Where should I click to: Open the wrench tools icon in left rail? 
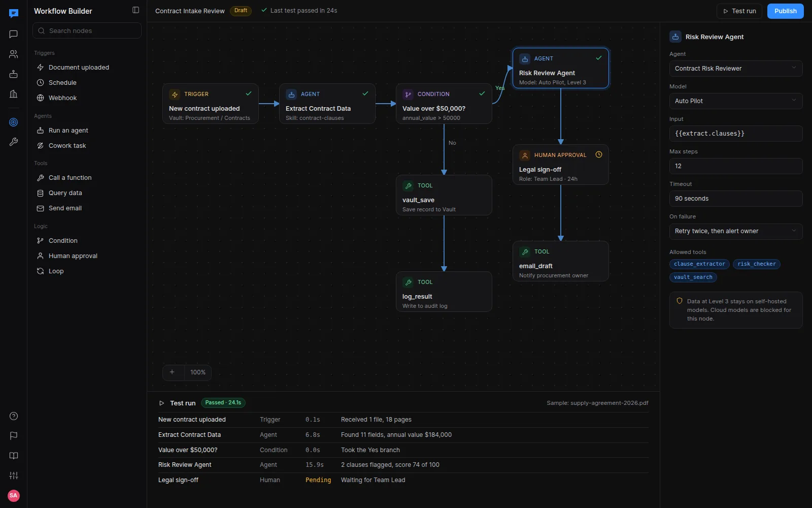14,142
